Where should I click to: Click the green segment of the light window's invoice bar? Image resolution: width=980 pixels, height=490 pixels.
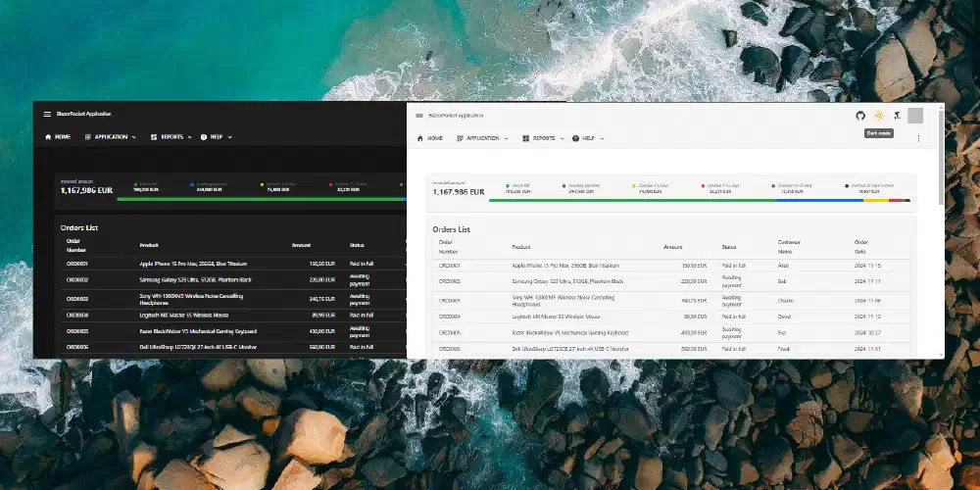tap(637, 200)
